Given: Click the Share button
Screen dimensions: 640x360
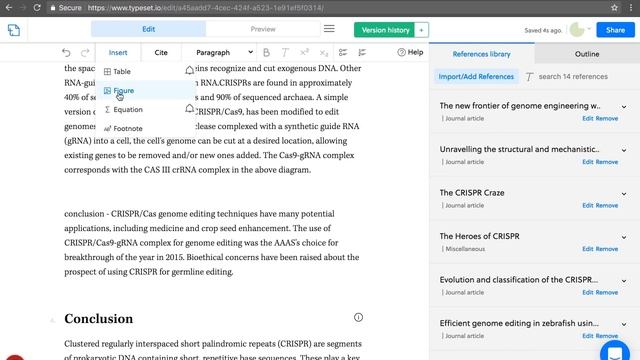Looking at the screenshot, I should coord(615,30).
